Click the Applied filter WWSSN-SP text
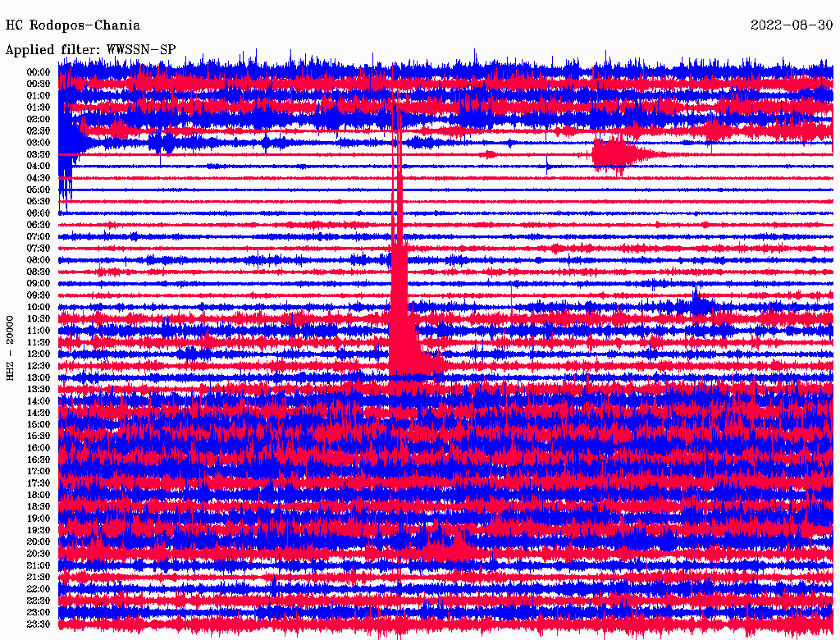Screen dimensions: 840x640 [90, 49]
